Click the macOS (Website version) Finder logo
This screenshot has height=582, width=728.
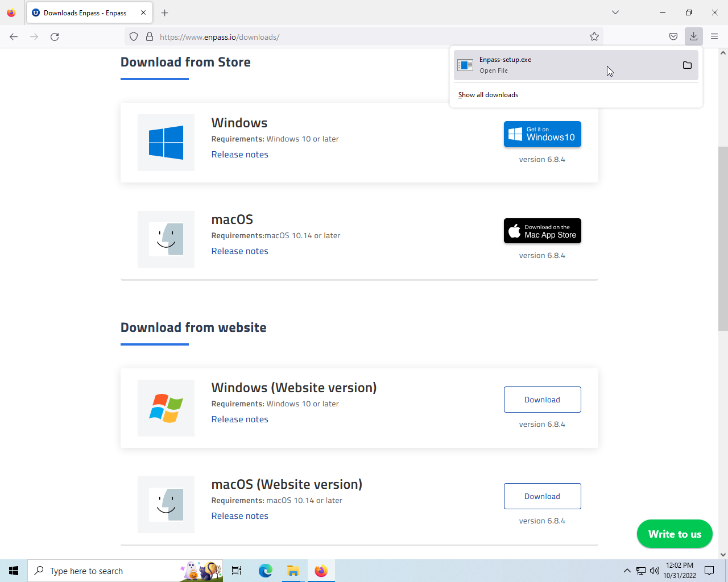pos(166,505)
